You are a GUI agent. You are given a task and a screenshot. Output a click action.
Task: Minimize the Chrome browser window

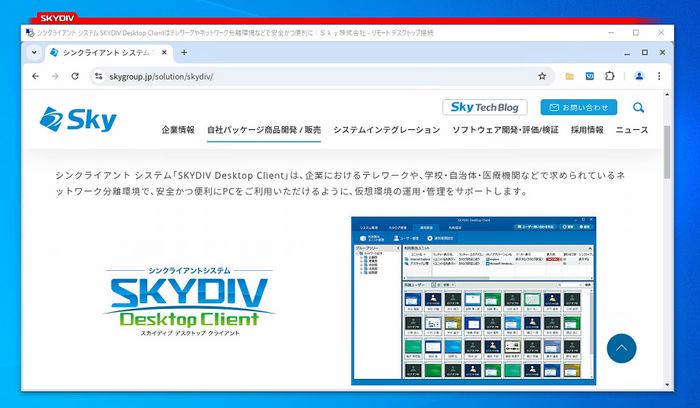pyautogui.click(x=627, y=53)
